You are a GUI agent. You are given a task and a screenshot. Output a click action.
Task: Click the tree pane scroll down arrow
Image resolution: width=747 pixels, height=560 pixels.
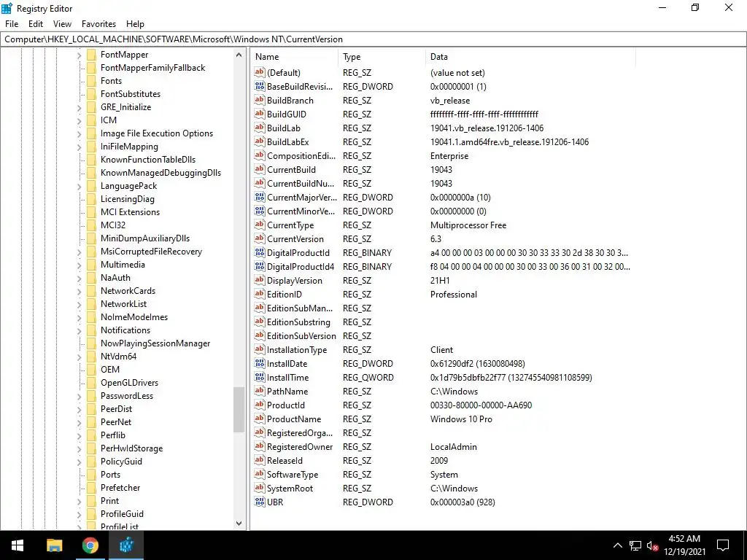pos(239,524)
